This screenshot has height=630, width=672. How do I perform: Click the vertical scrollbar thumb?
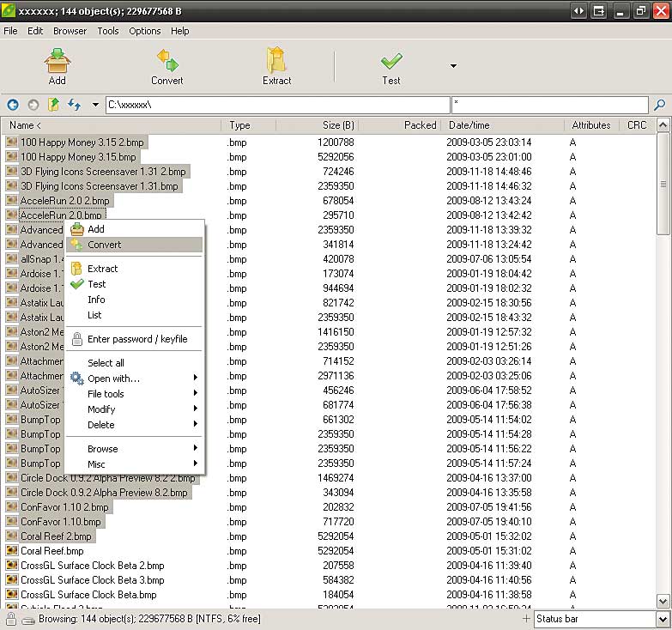click(663, 184)
